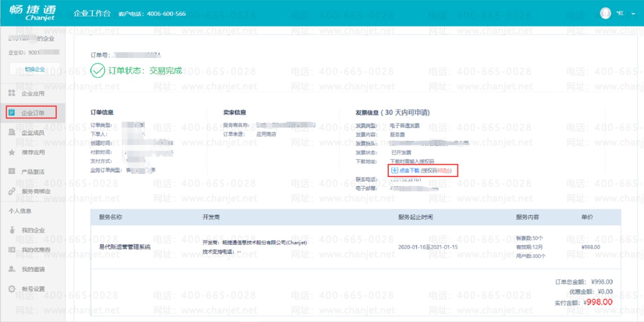
Task: Click the 客户电话 4006-600-566 text
Action: [152, 14]
